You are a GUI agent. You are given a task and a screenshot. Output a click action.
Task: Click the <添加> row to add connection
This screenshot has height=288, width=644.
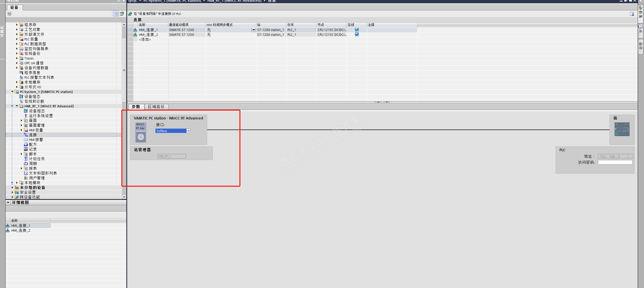(x=145, y=40)
